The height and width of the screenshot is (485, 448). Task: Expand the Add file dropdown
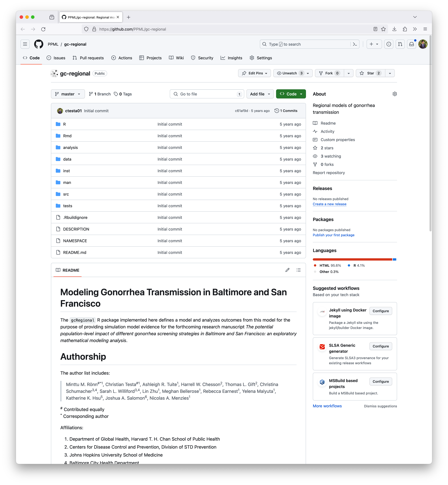point(260,94)
